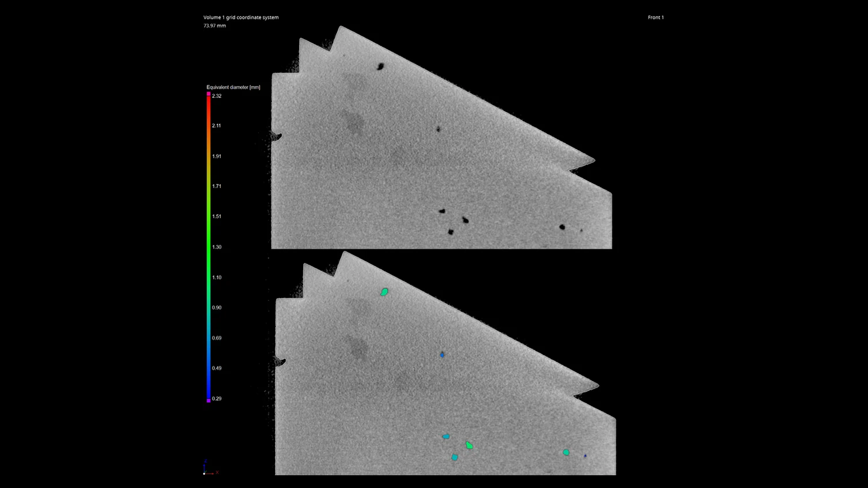Select the green defect near bottom-right edge
This screenshot has height=488, width=868.
(566, 453)
